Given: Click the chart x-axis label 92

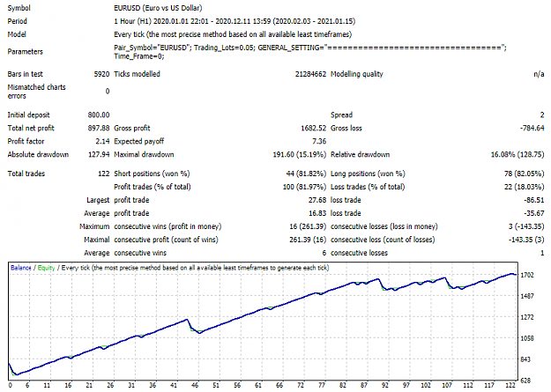Looking at the screenshot, I should pyautogui.click(x=385, y=385).
